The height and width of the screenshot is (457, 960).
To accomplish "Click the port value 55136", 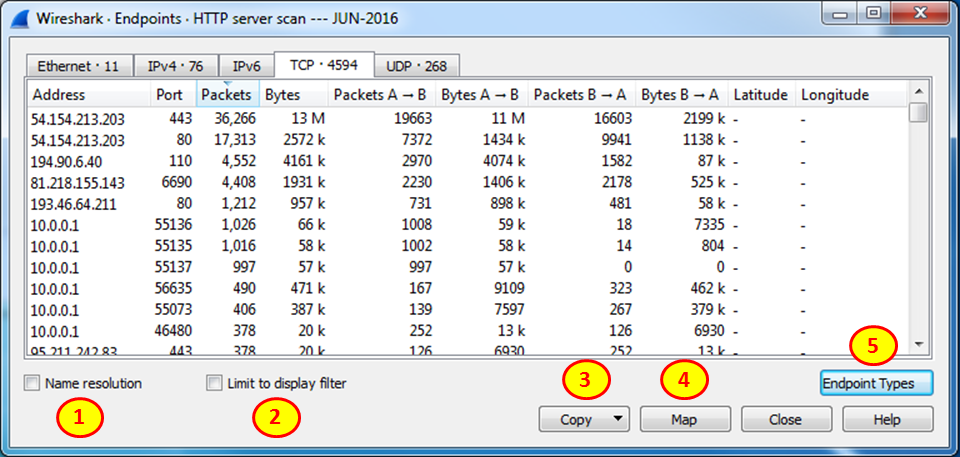I will point(174,225).
